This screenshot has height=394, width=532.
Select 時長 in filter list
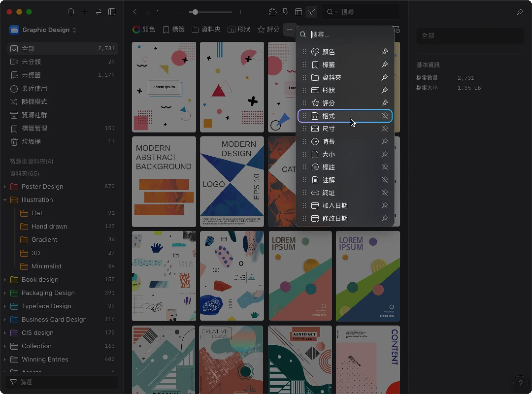[345, 142]
